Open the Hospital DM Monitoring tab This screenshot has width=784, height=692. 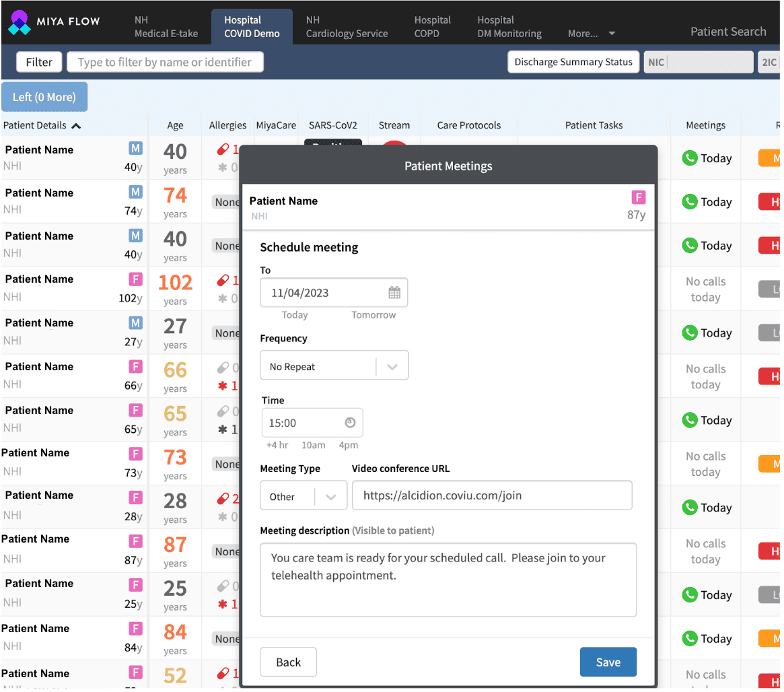(509, 27)
